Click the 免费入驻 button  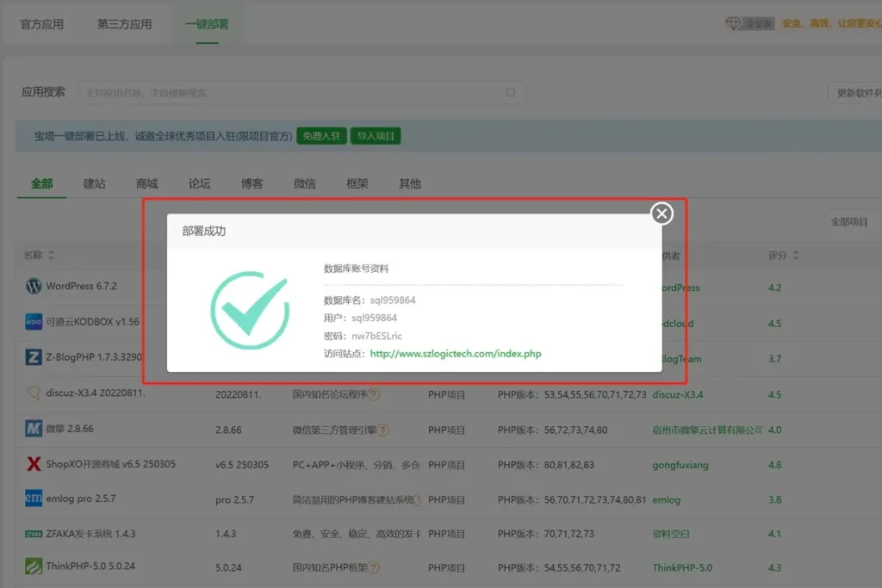click(321, 135)
